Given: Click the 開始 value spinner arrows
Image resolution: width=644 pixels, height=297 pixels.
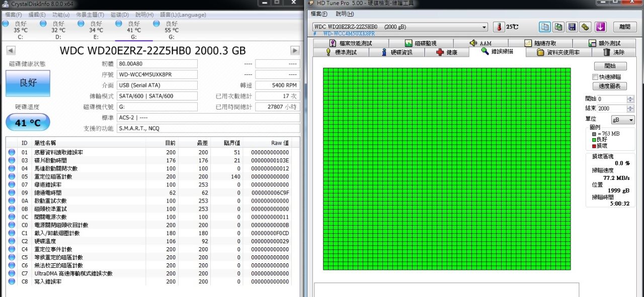Looking at the screenshot, I should [x=630, y=99].
